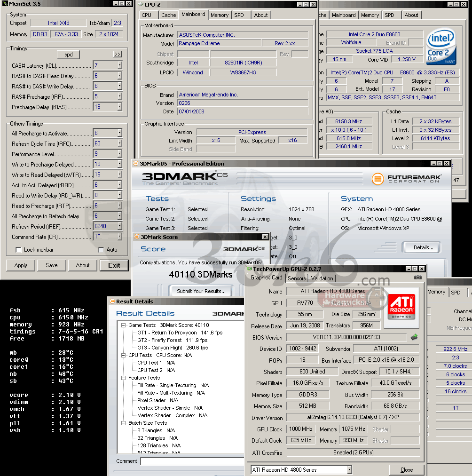The image size is (472, 476).
Task: Click the Apply button in MemSet
Action: point(21,265)
